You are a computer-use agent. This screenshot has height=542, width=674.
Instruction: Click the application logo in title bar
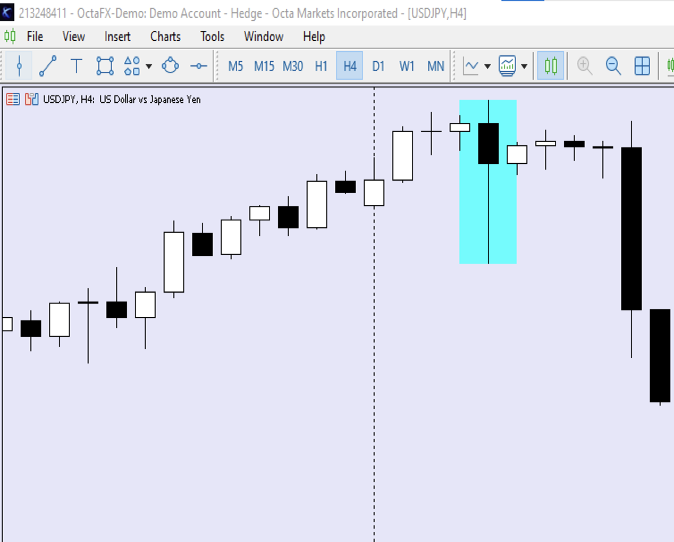[x=7, y=12]
